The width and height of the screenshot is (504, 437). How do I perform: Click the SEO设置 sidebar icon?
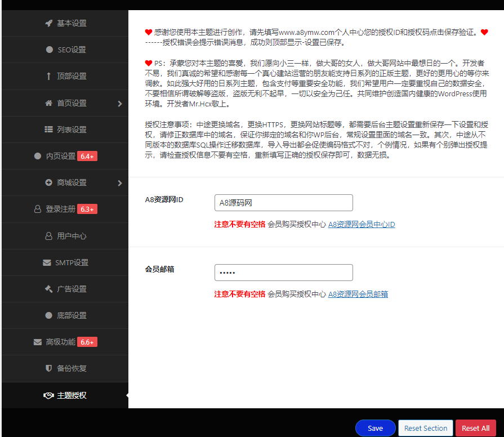coord(49,50)
